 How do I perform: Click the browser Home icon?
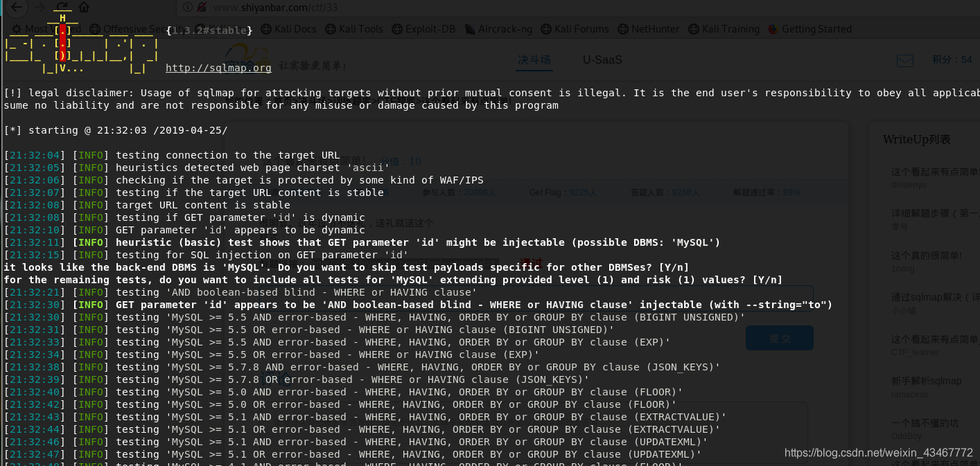[84, 8]
